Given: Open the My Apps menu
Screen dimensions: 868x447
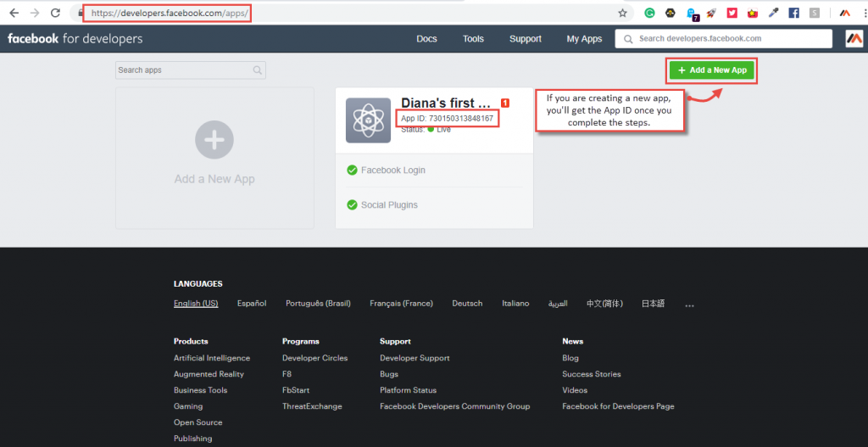Looking at the screenshot, I should click(584, 39).
